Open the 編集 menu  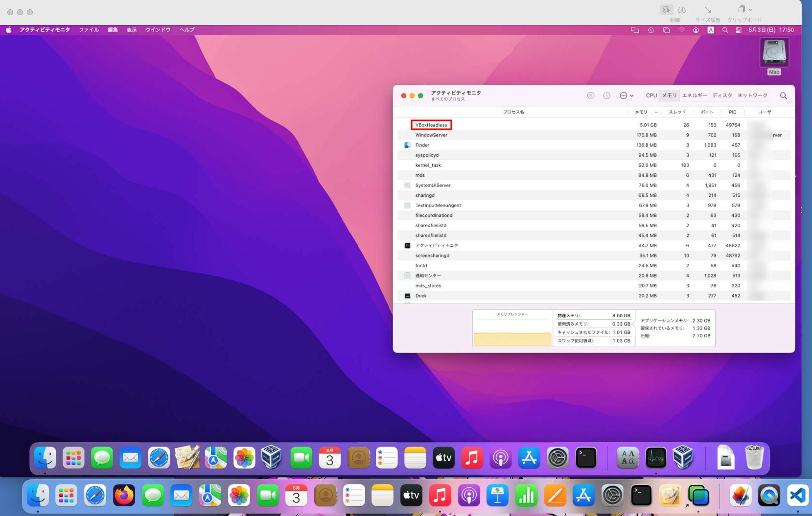(113, 30)
